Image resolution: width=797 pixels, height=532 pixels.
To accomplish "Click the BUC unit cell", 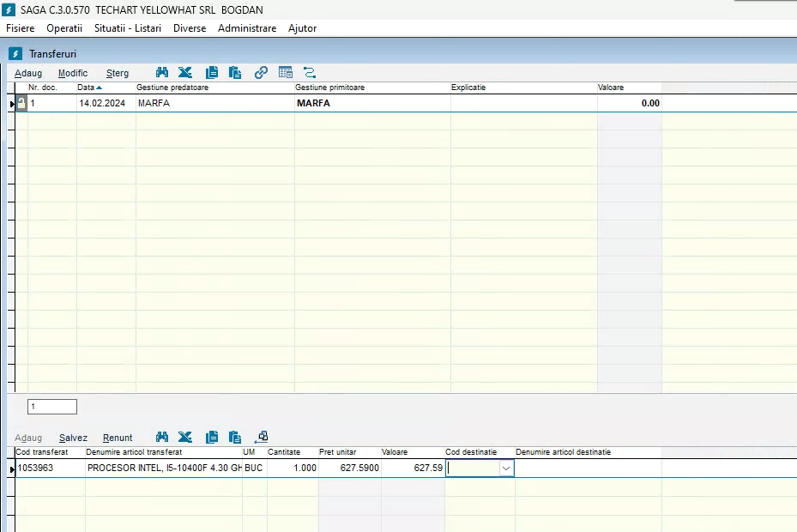I will tap(255, 468).
